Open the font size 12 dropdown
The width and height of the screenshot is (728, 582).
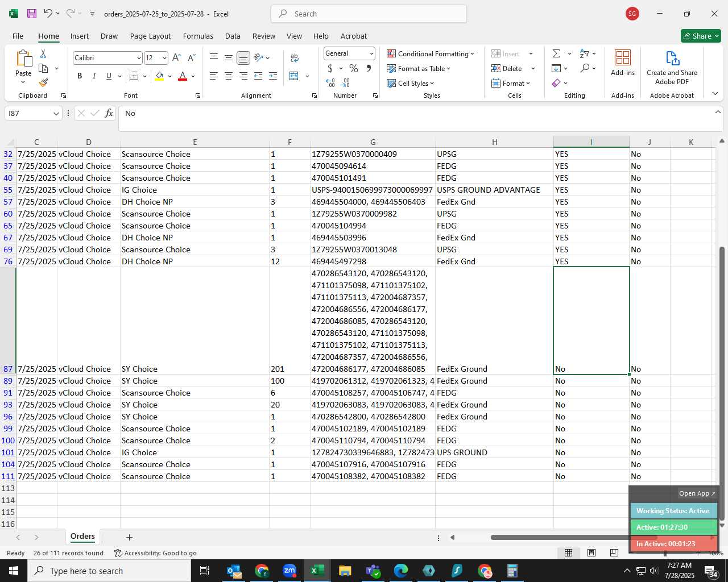(164, 58)
